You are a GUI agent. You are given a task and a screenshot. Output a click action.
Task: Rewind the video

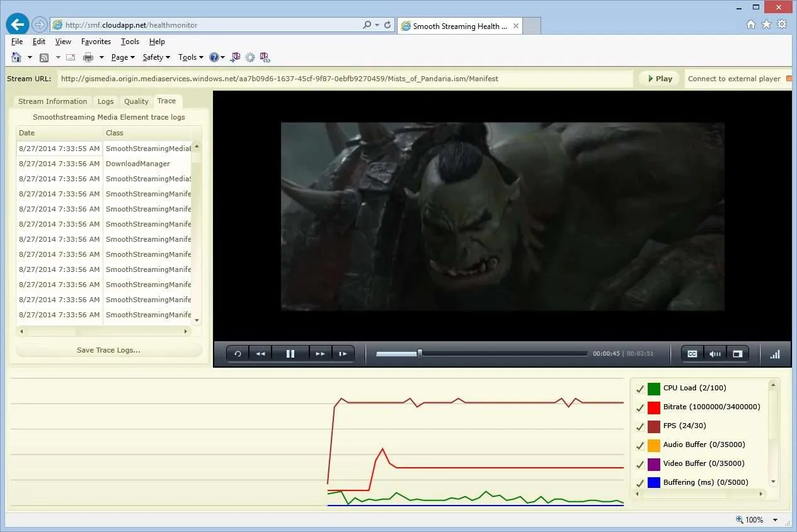260,354
